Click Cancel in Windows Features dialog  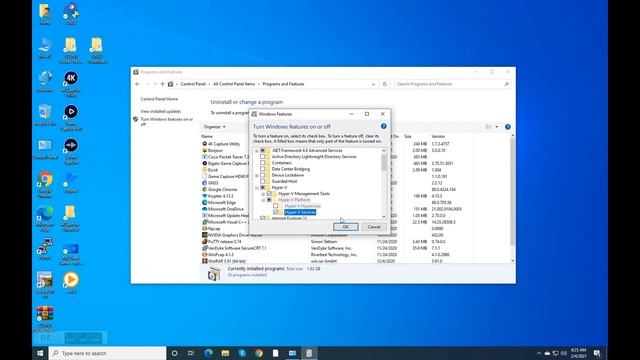coord(374,227)
